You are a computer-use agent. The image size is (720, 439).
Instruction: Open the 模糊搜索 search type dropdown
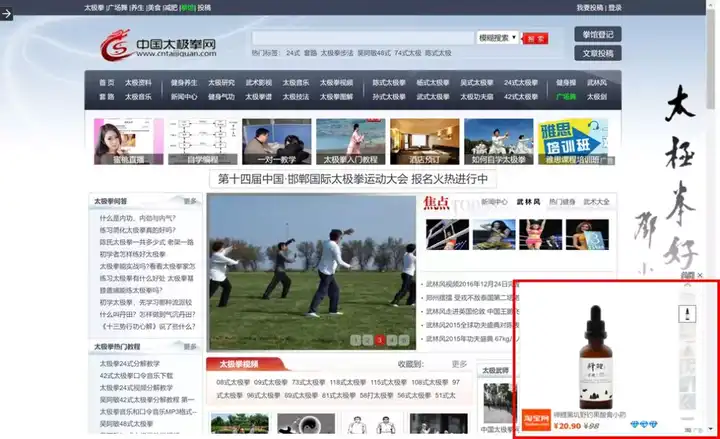coord(497,38)
